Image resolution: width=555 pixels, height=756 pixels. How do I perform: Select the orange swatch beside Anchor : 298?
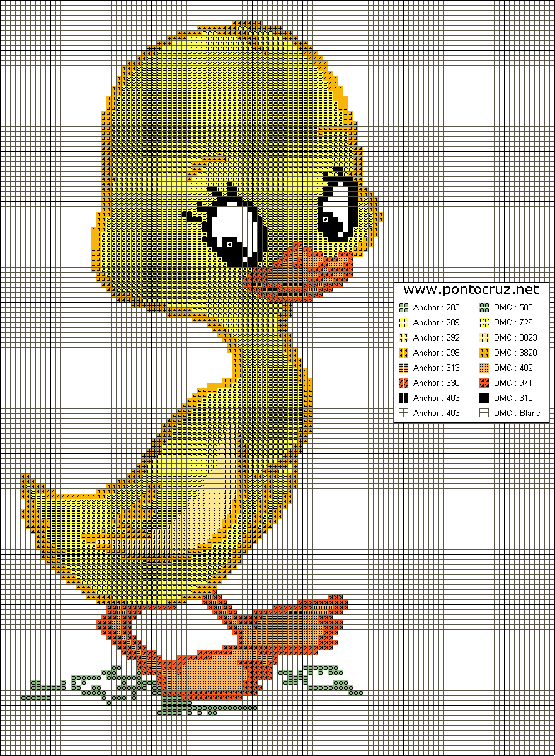tap(403, 353)
